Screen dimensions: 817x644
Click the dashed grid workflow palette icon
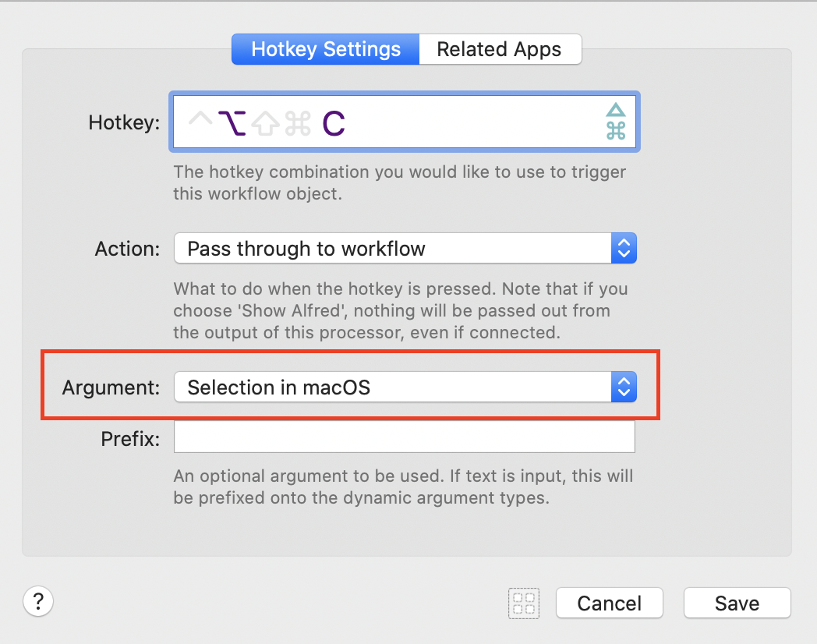click(x=523, y=603)
